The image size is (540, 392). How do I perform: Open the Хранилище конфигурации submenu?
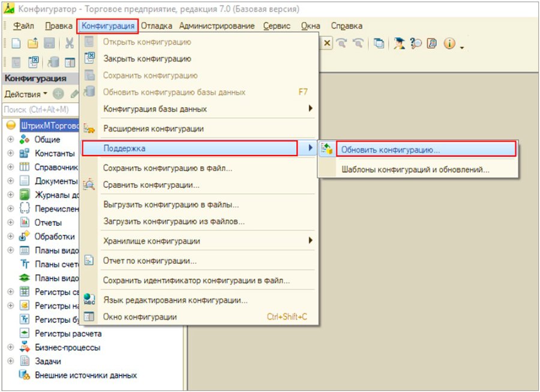coord(199,241)
